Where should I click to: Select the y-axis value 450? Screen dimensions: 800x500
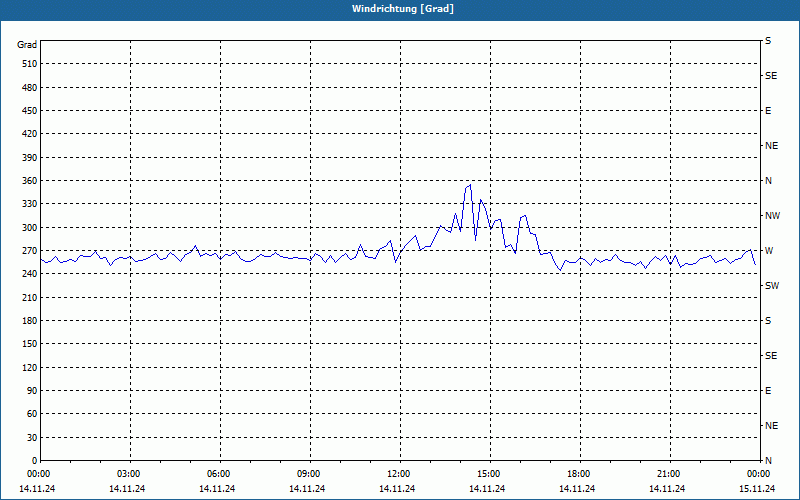[x=30, y=111]
